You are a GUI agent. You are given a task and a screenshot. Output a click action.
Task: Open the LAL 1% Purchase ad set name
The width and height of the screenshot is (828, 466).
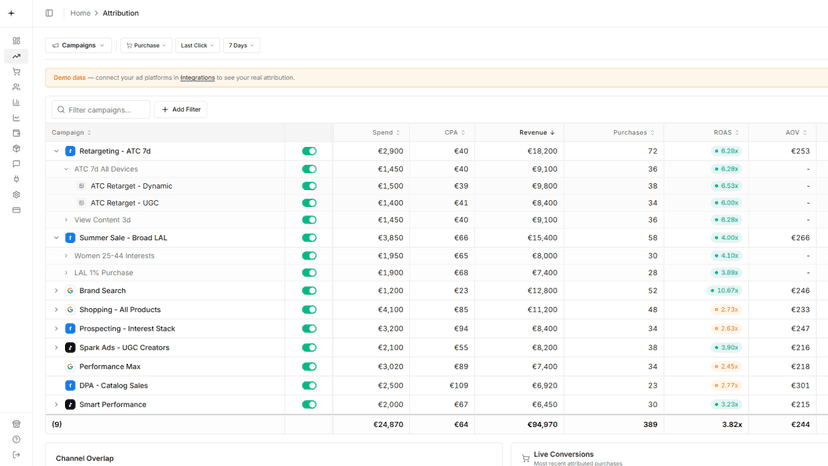click(x=104, y=273)
